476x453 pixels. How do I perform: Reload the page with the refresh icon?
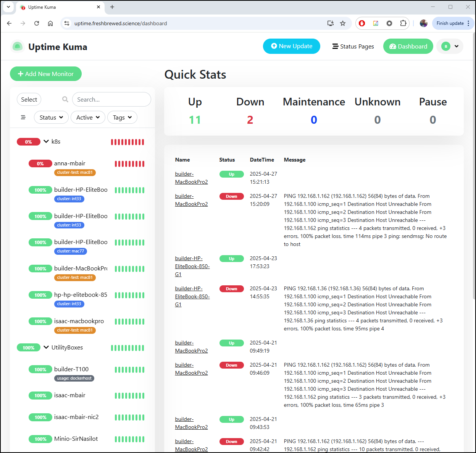[37, 23]
